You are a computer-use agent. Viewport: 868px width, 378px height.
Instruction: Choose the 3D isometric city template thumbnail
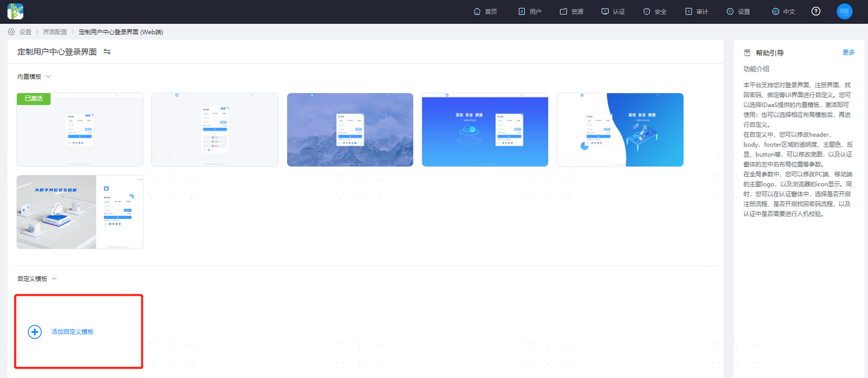(80, 212)
